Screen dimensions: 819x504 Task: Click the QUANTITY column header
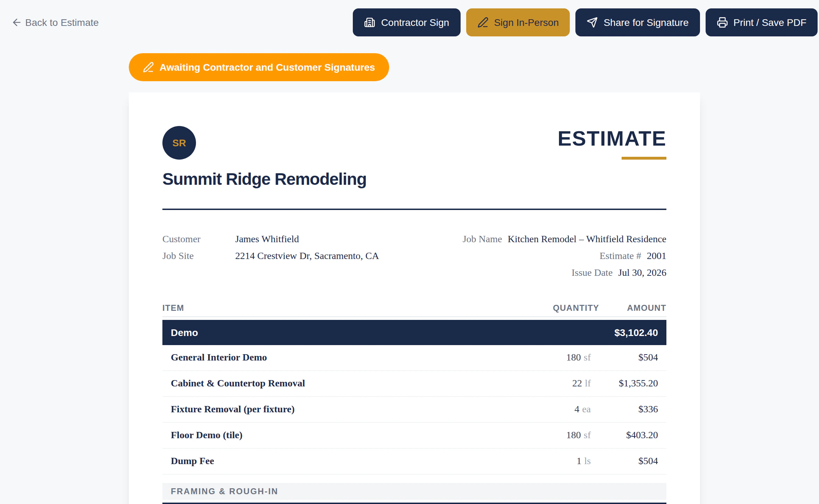(576, 308)
